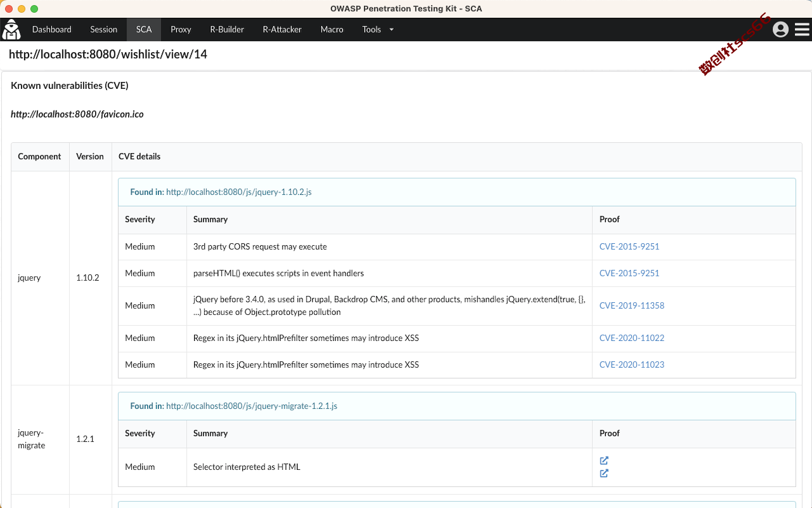Click the Known vulnerabilities (CVE) heading
812x508 pixels.
click(x=70, y=86)
